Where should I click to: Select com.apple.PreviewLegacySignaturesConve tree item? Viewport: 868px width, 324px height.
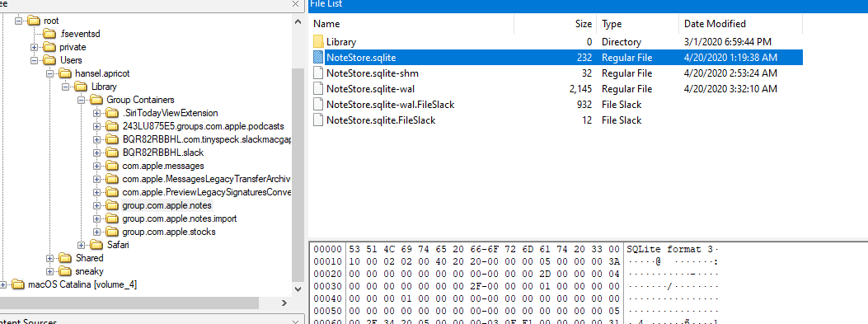(x=206, y=192)
